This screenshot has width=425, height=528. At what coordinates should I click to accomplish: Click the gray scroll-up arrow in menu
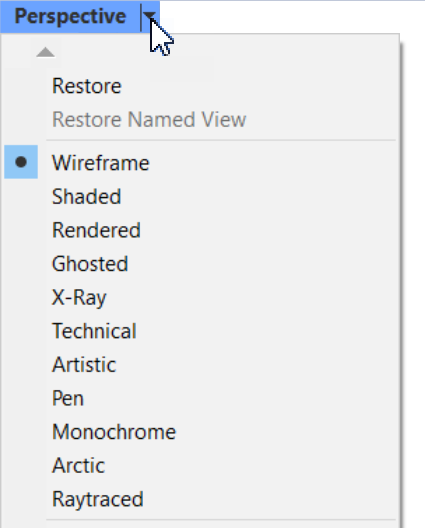[45, 52]
